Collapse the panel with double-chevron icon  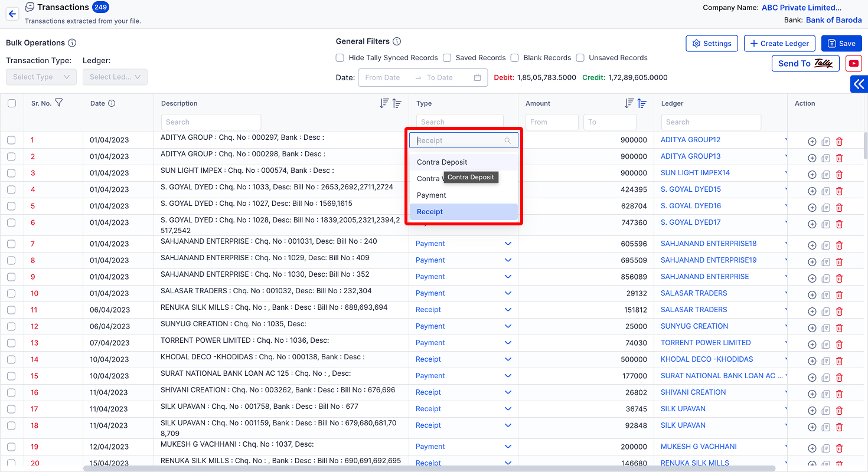(859, 84)
